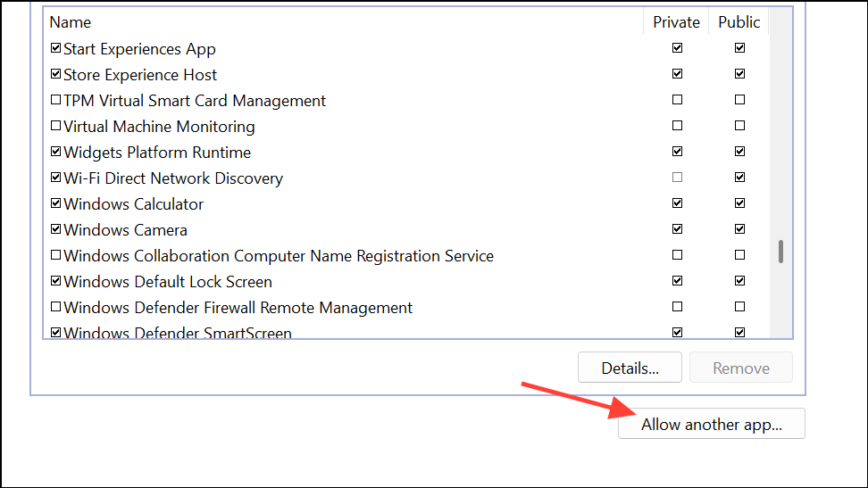Click the Allow another app button
This screenshot has height=488, width=868.
712,424
